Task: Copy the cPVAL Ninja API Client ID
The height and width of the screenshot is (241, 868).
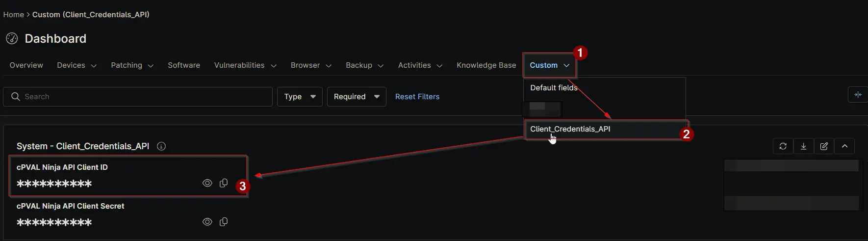Action: [224, 183]
